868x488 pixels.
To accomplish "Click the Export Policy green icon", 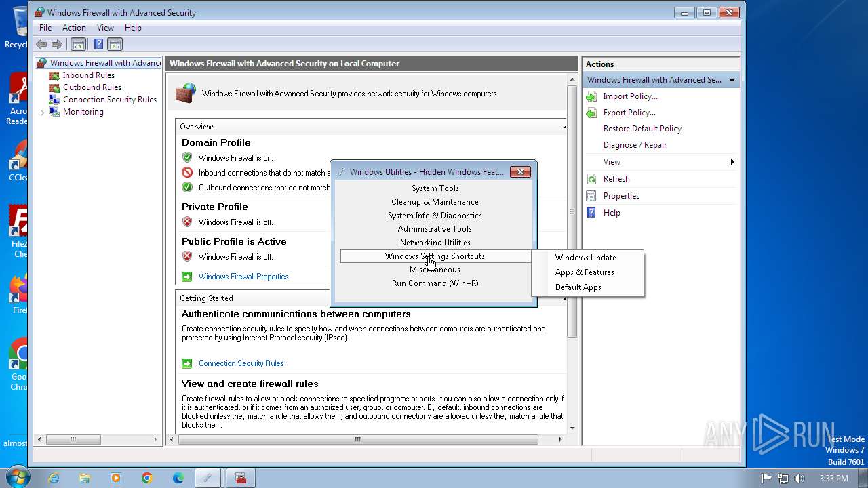I will [591, 113].
